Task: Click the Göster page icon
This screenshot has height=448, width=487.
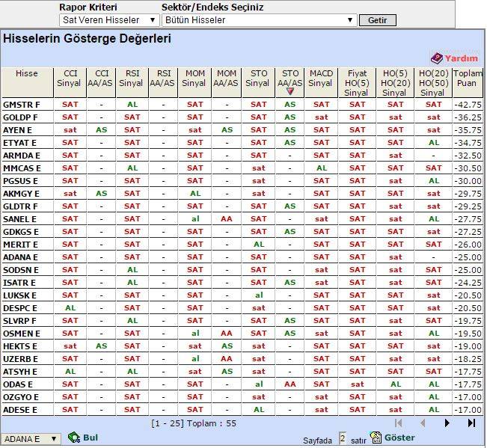Action: click(x=376, y=438)
